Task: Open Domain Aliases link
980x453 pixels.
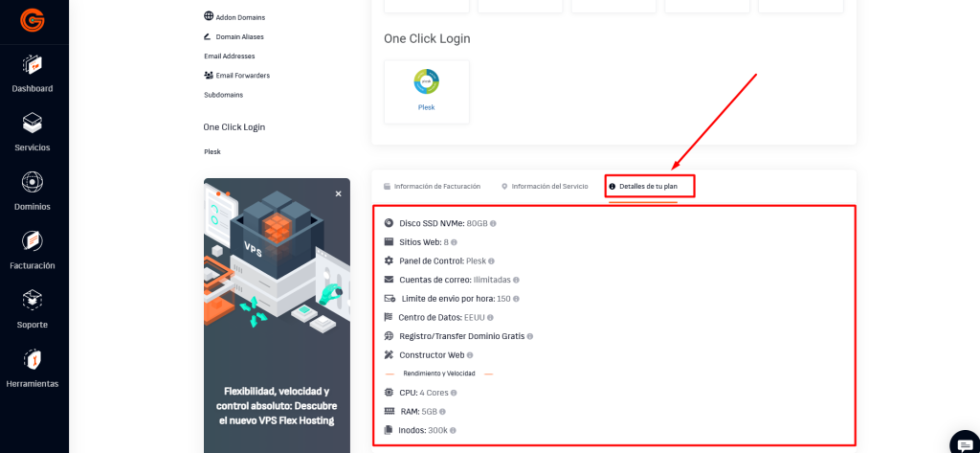Action: click(x=239, y=36)
